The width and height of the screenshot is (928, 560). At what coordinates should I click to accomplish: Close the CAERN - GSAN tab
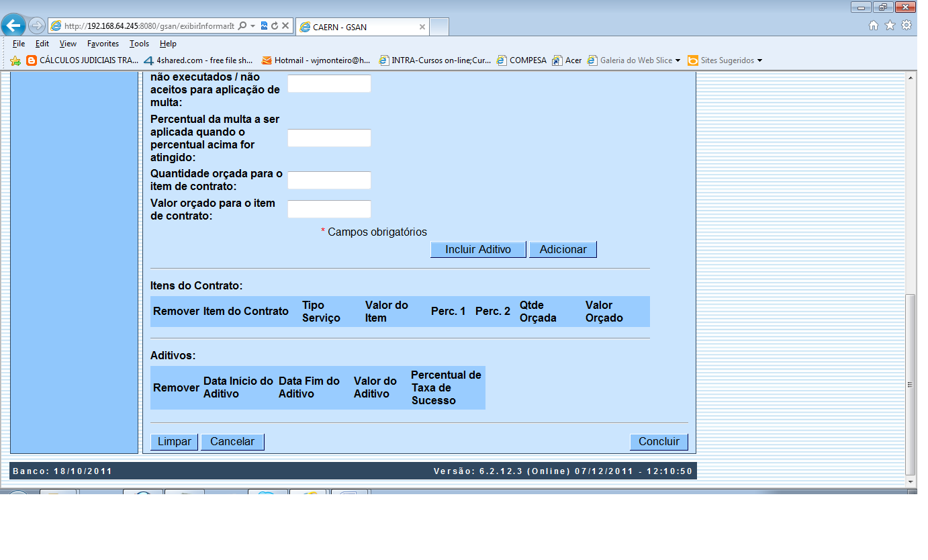pyautogui.click(x=422, y=28)
